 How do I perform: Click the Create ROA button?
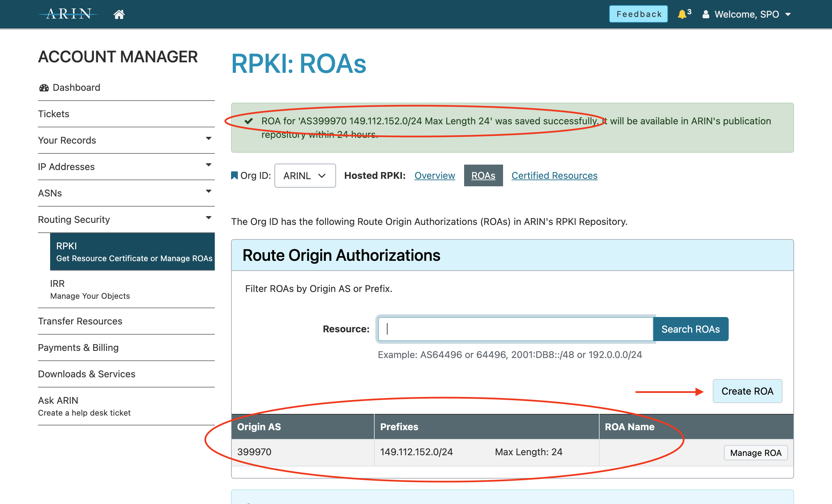tap(748, 391)
